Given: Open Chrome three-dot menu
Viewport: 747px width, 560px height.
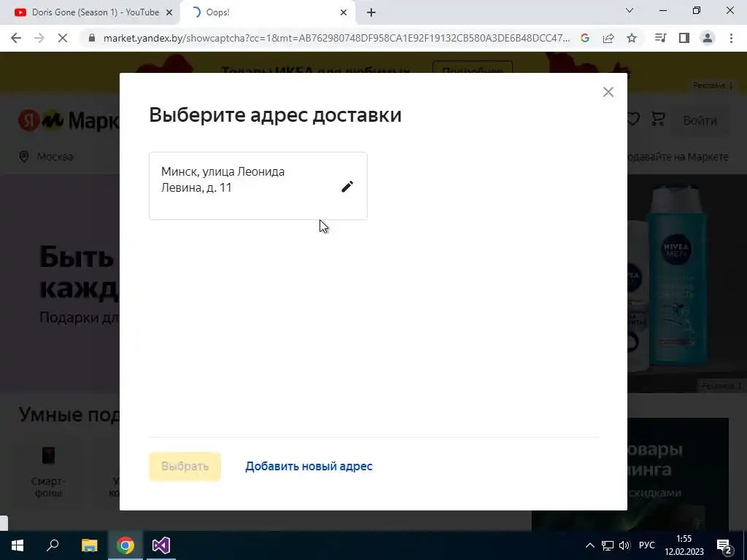Looking at the screenshot, I should click(731, 38).
